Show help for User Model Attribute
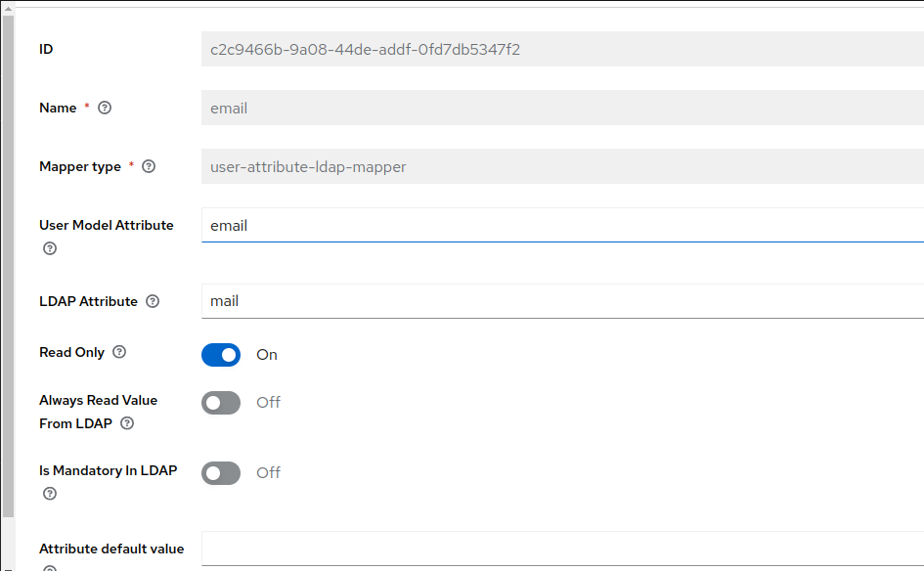The width and height of the screenshot is (924, 571). (x=50, y=248)
